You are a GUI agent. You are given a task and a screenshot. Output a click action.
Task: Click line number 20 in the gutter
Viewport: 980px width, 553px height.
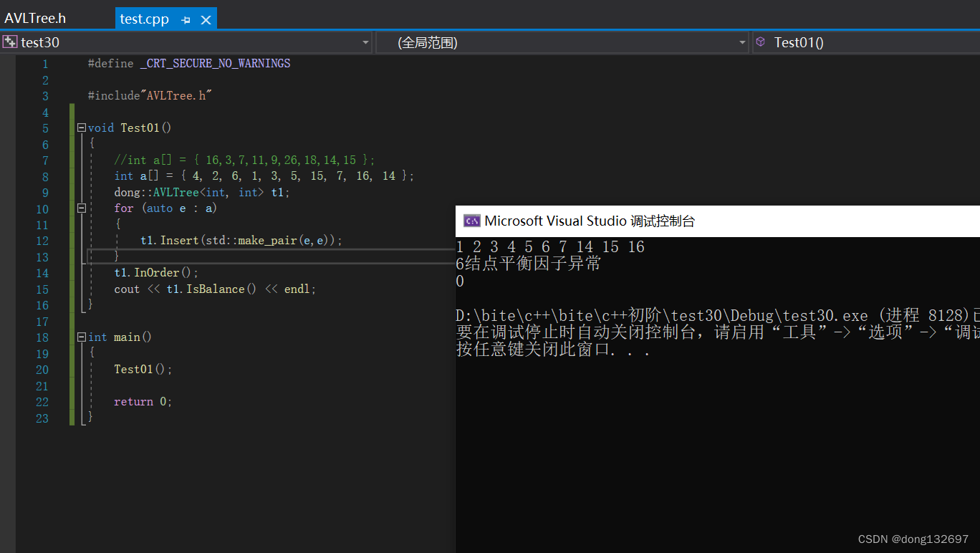tap(42, 370)
